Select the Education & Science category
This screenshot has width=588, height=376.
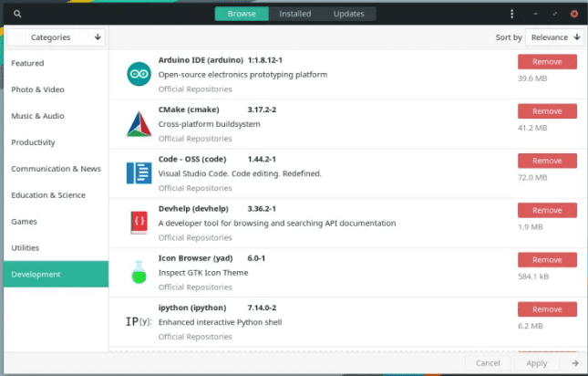tap(57, 195)
